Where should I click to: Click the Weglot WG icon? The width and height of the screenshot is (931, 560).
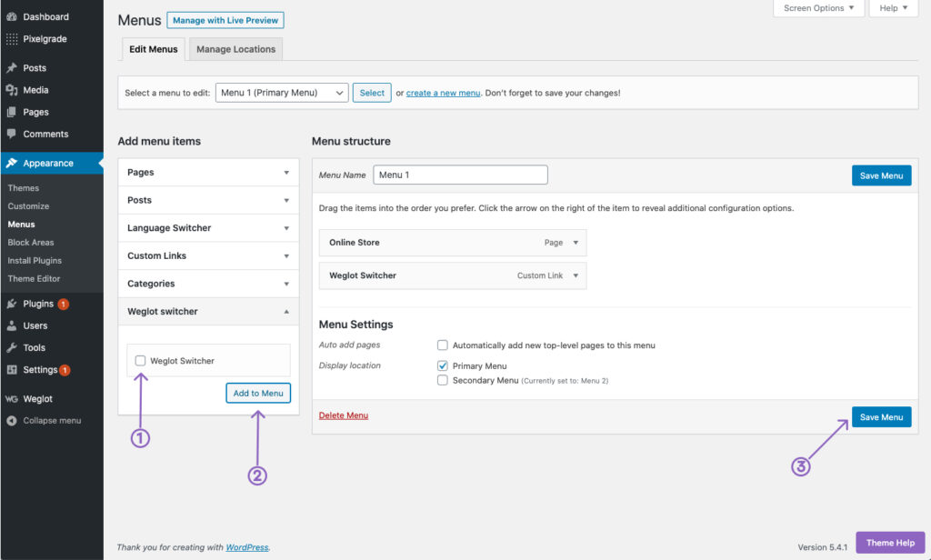click(x=11, y=398)
